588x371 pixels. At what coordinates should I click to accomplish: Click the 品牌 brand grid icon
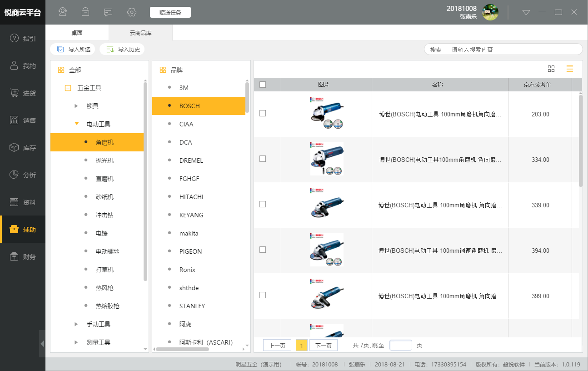pos(163,70)
